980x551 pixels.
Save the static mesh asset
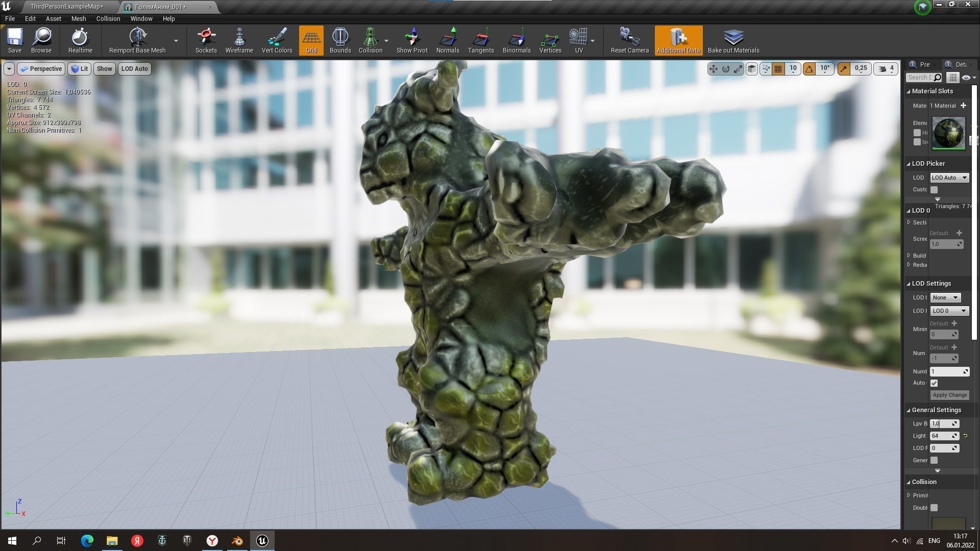tap(15, 40)
